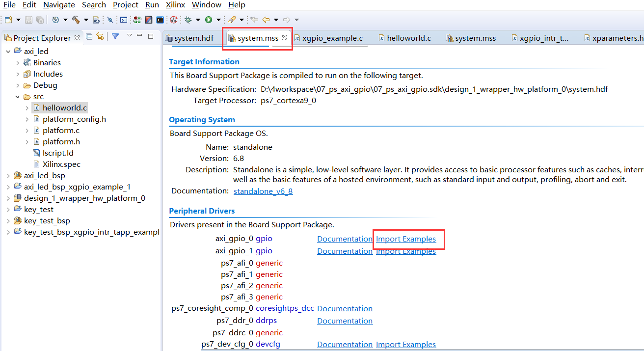
Task: Open the File menu
Action: [9, 5]
